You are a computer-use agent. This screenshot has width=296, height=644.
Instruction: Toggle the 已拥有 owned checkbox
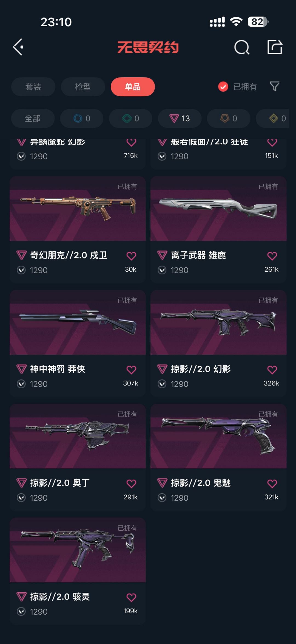coord(223,87)
